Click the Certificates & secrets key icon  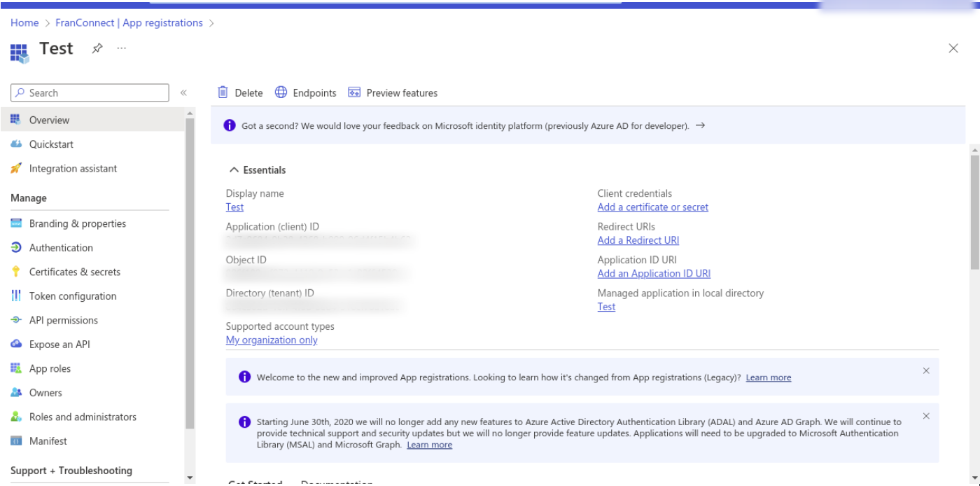tap(16, 272)
